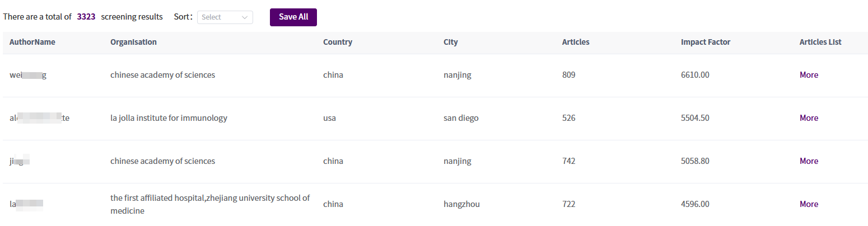Click the City column header

tap(450, 42)
